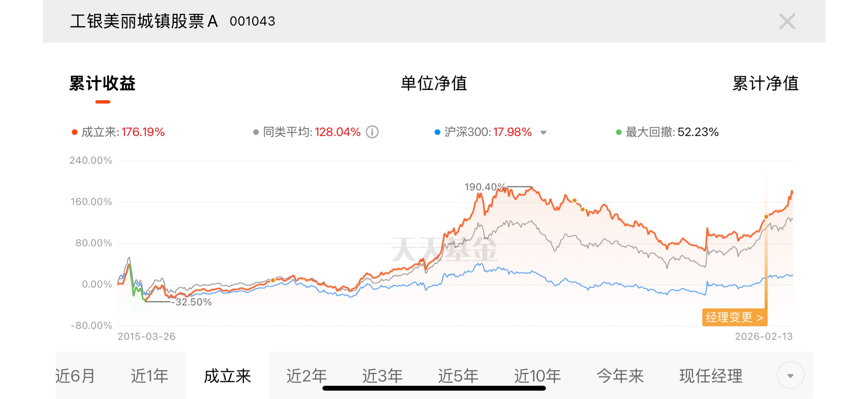Click the -32.50% trough marker on chart
868x399 pixels.
point(191,302)
